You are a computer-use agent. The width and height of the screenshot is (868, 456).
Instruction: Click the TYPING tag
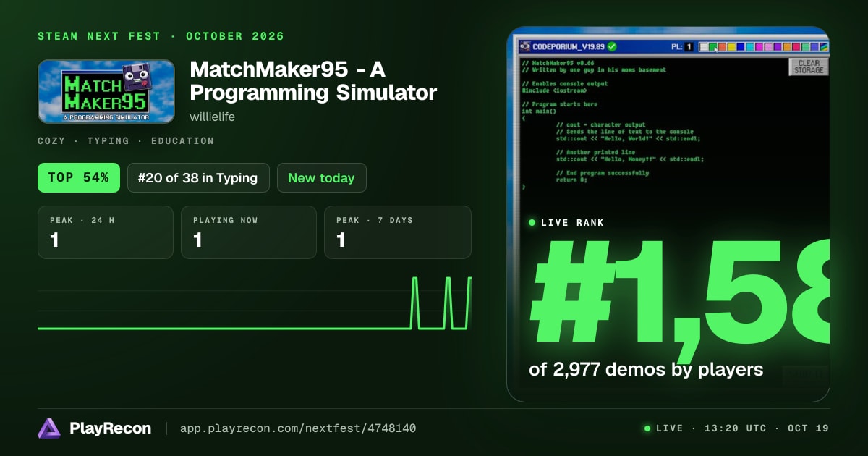[110, 141]
